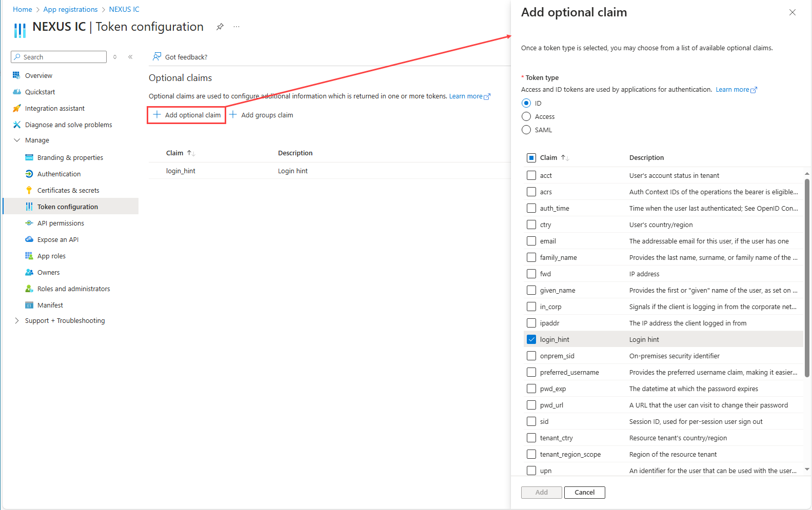Check the acct claim checkbox
The height and width of the screenshot is (510, 812).
tap(531, 175)
